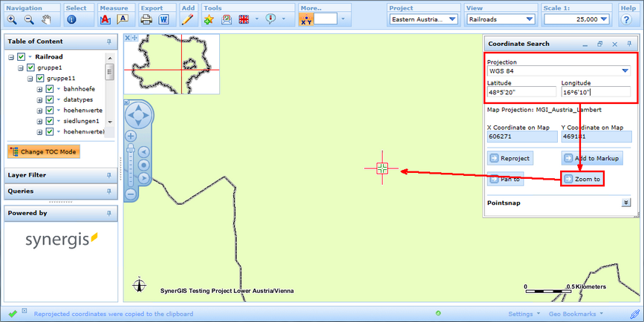Click the Zoom to button
This screenshot has height=322, width=644.
coord(582,180)
